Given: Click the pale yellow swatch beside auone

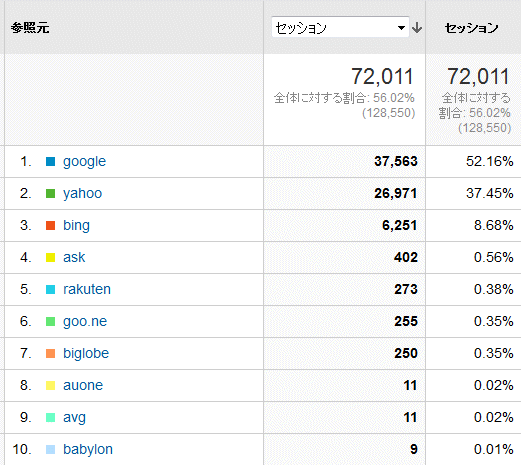Looking at the screenshot, I should 50,386.
